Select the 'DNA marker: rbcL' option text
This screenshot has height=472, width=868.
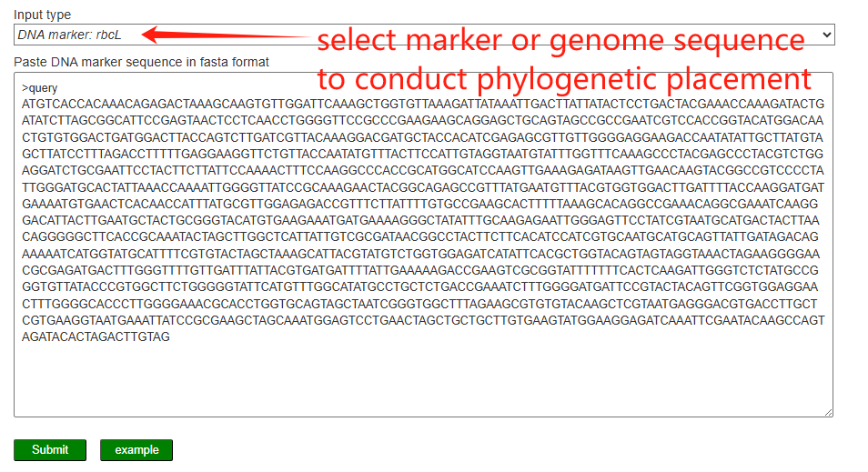(x=69, y=35)
